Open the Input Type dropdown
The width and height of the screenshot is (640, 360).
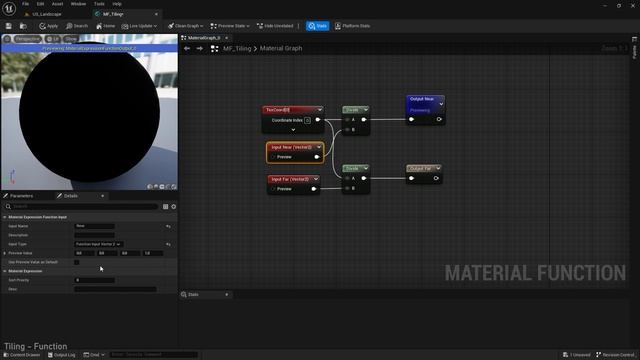click(98, 244)
